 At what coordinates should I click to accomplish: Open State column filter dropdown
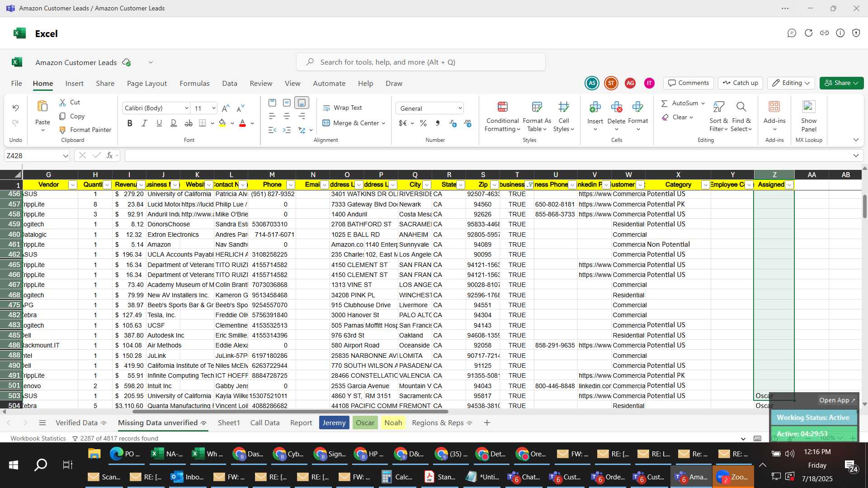tap(461, 185)
